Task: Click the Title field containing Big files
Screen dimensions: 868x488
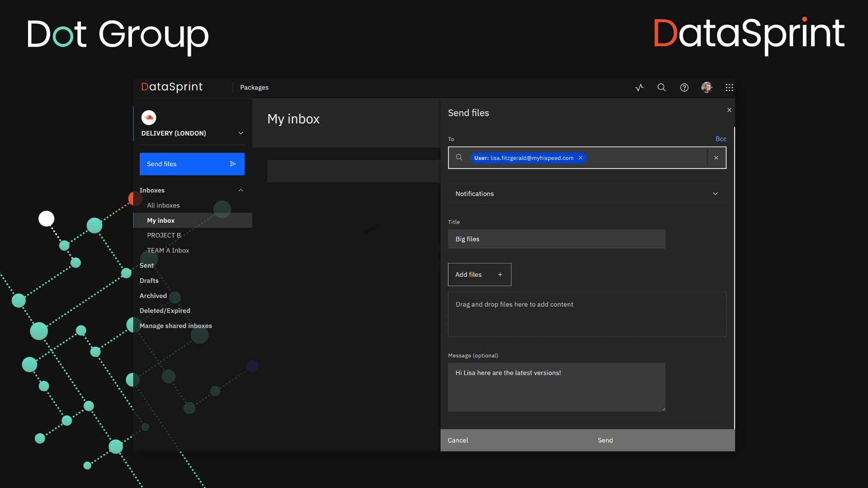Action: (557, 239)
